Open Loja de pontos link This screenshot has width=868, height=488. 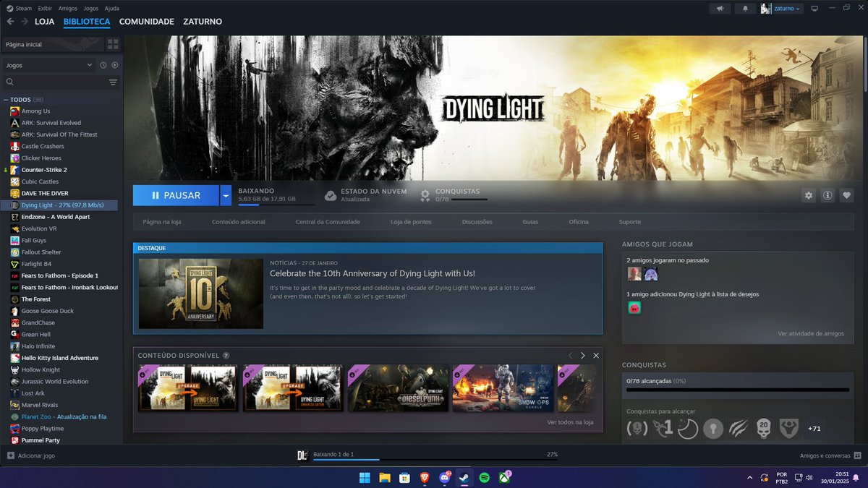pyautogui.click(x=411, y=222)
